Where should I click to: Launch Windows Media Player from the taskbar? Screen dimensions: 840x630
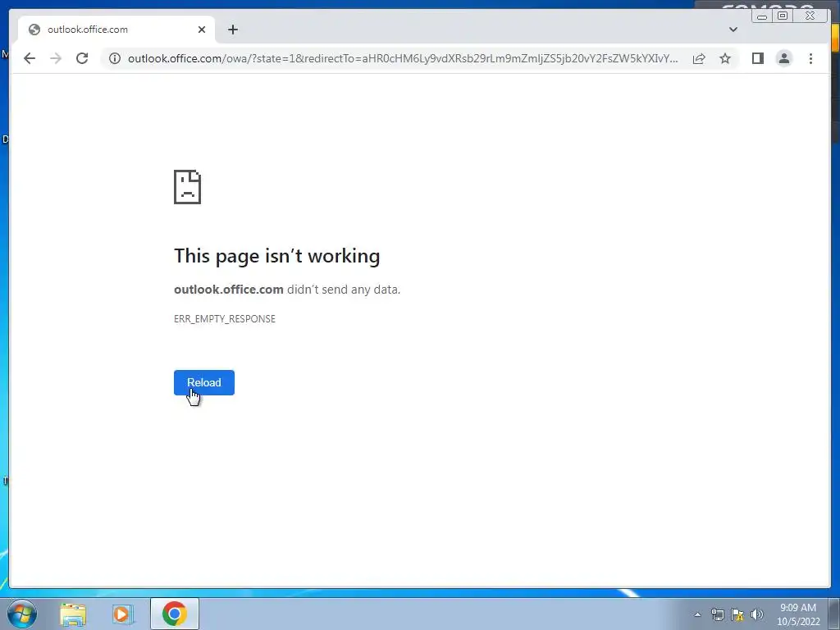tap(123, 614)
